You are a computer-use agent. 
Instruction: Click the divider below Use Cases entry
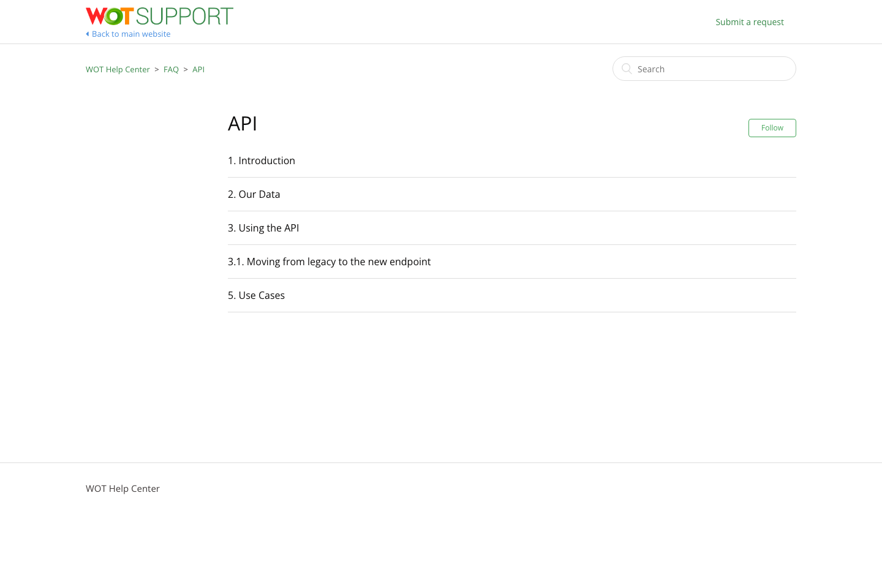point(512,312)
